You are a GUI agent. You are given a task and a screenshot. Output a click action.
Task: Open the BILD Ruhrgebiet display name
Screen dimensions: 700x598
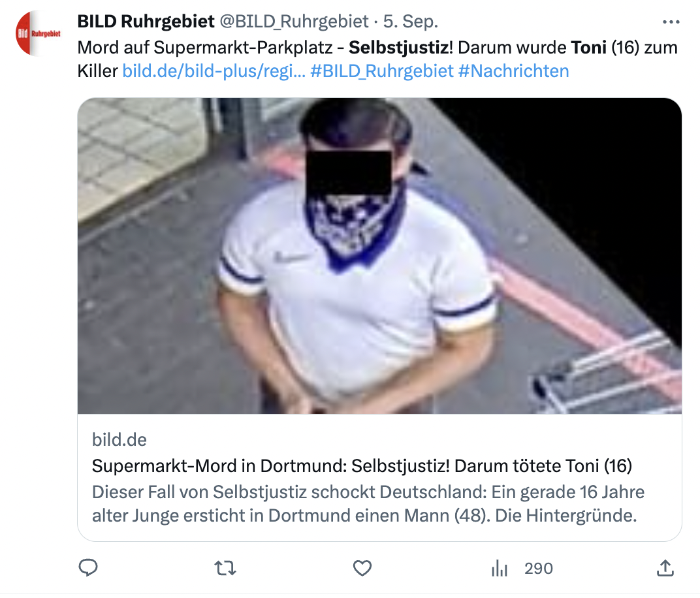coord(146,21)
